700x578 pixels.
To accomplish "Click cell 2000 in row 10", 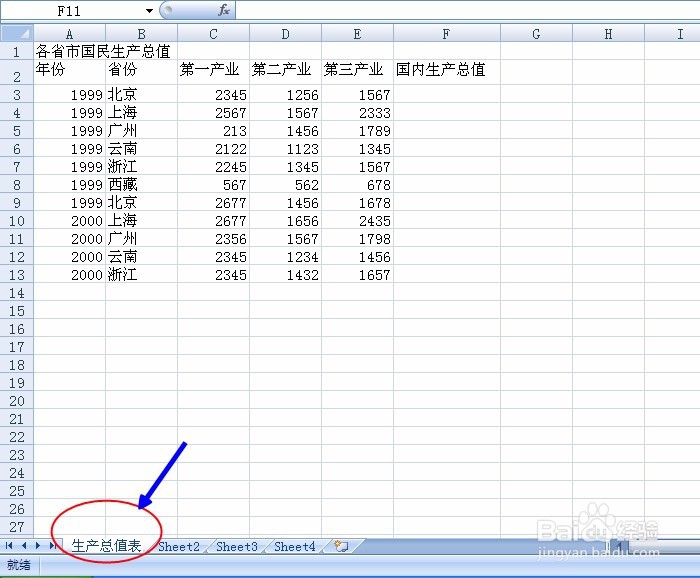I will 70,220.
